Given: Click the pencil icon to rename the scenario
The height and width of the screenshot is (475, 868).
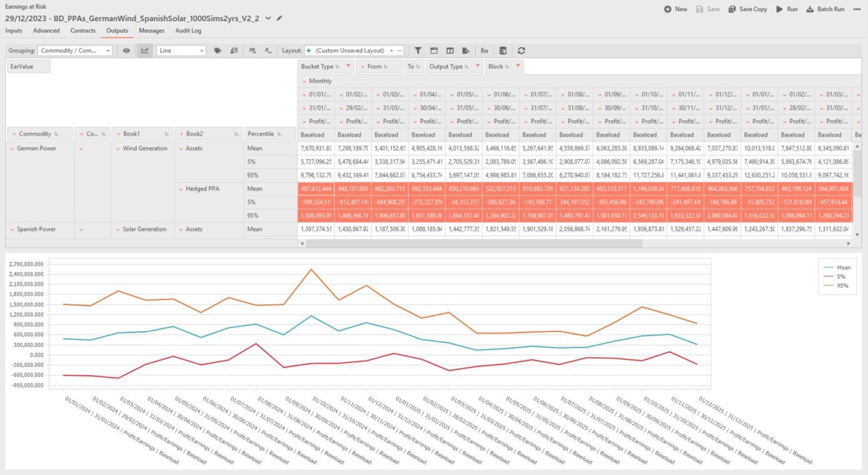Looking at the screenshot, I should (280, 19).
